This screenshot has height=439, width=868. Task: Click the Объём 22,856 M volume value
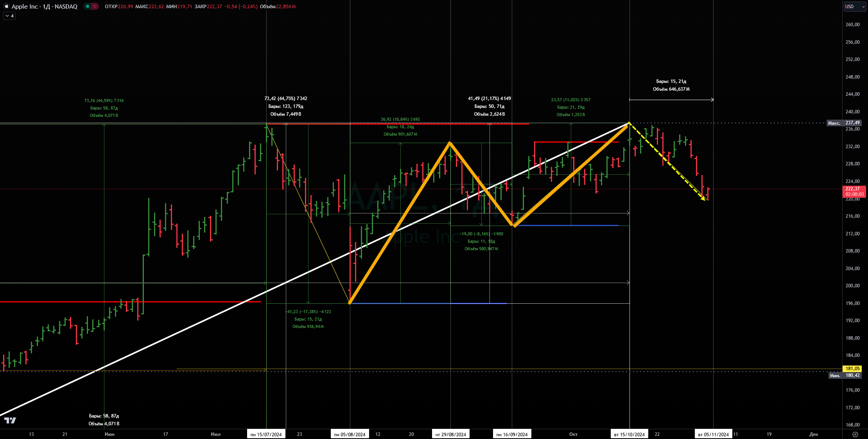point(278,6)
